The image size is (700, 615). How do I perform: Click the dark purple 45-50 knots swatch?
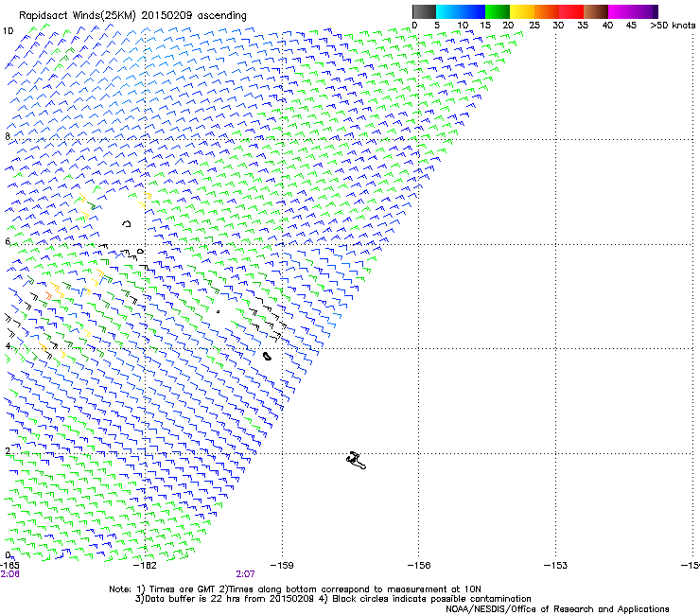pos(645,11)
